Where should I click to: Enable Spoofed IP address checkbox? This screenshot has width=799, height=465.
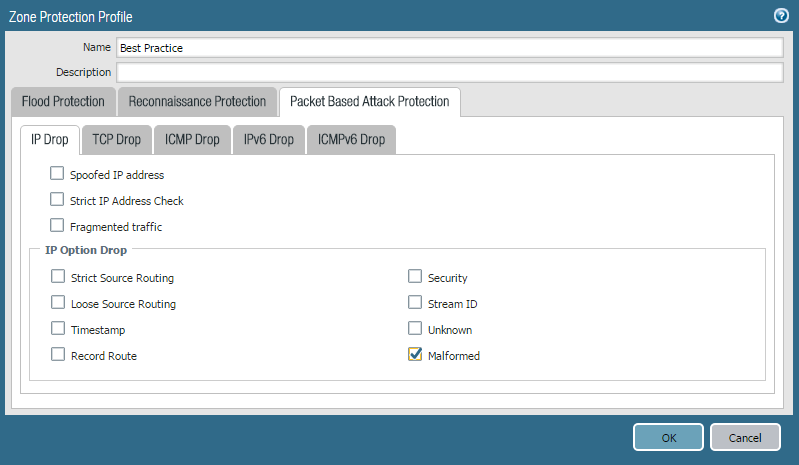[x=57, y=174]
